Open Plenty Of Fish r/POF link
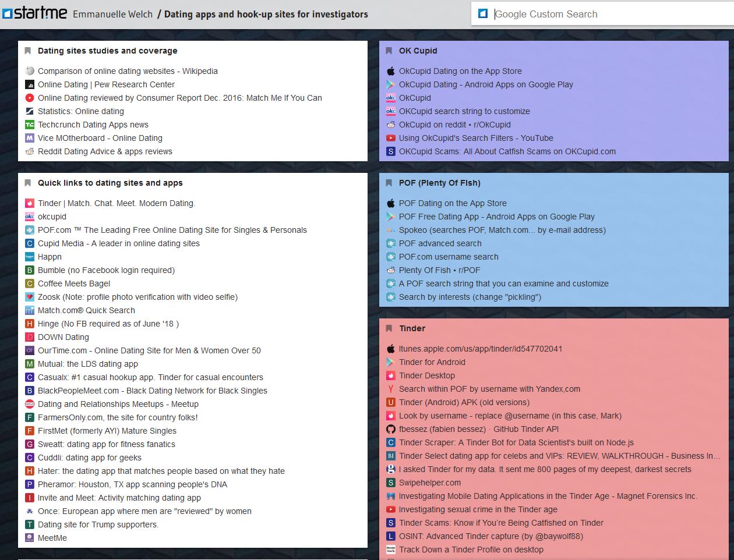 pos(440,270)
